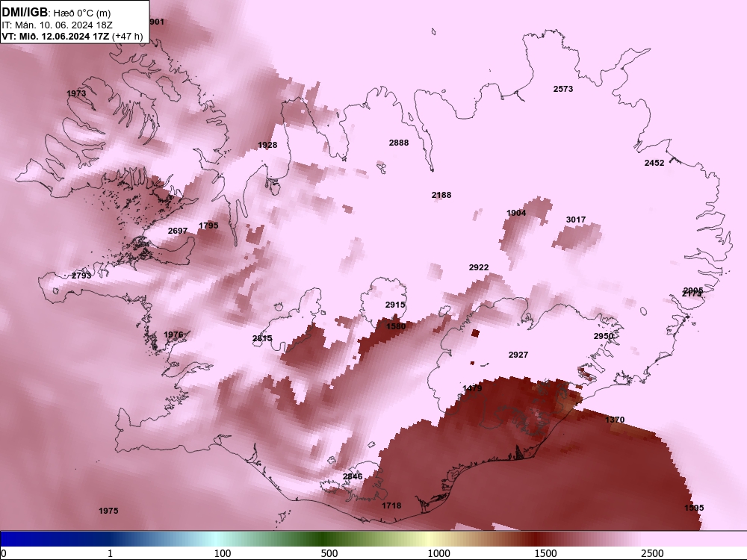Screen dimensions: 747x560
Task: Select the 1928 height value
Action: (267, 145)
